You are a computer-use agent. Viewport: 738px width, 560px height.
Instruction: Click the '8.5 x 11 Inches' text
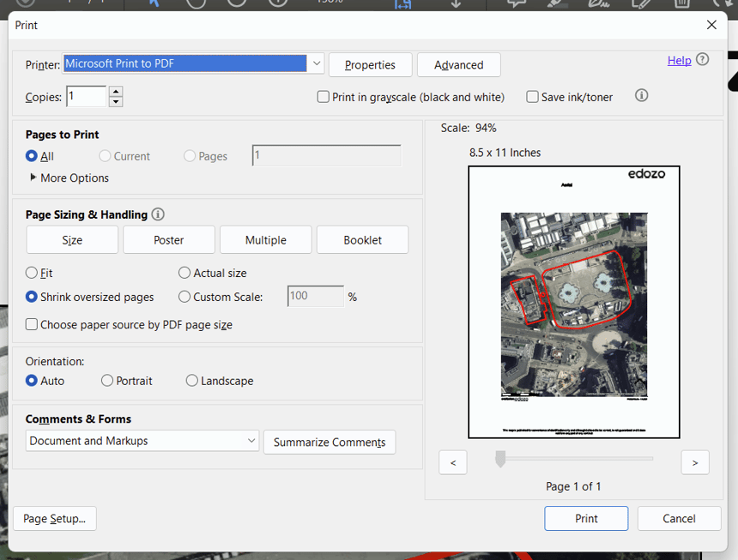click(x=505, y=153)
